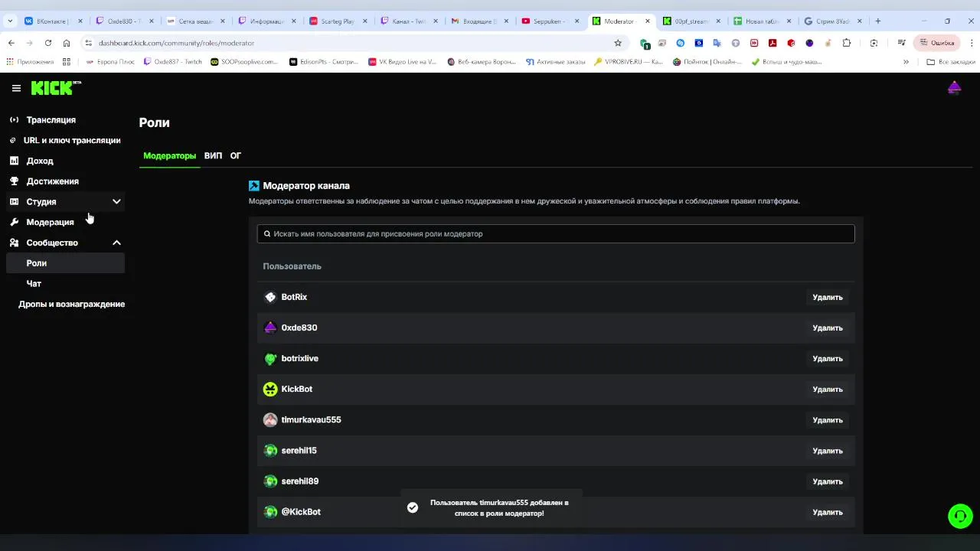Click the username serehil15
Screen dimensions: 980x551
pos(299,451)
